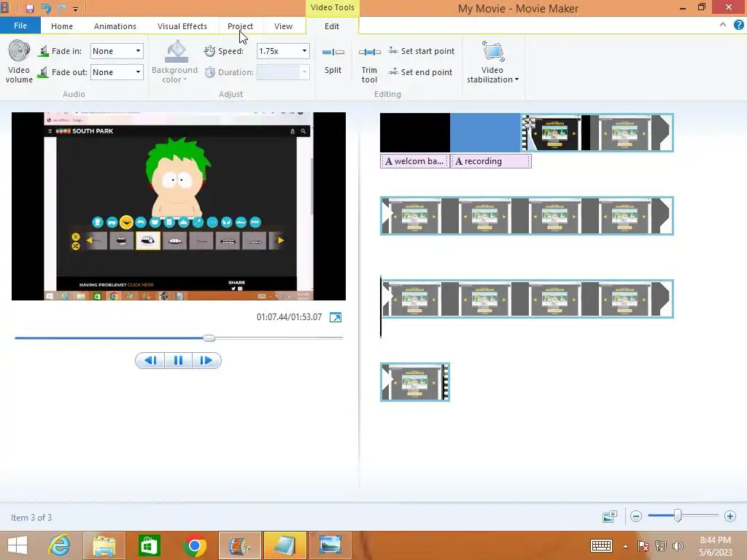Click the Fade out speaker icon

tap(44, 72)
